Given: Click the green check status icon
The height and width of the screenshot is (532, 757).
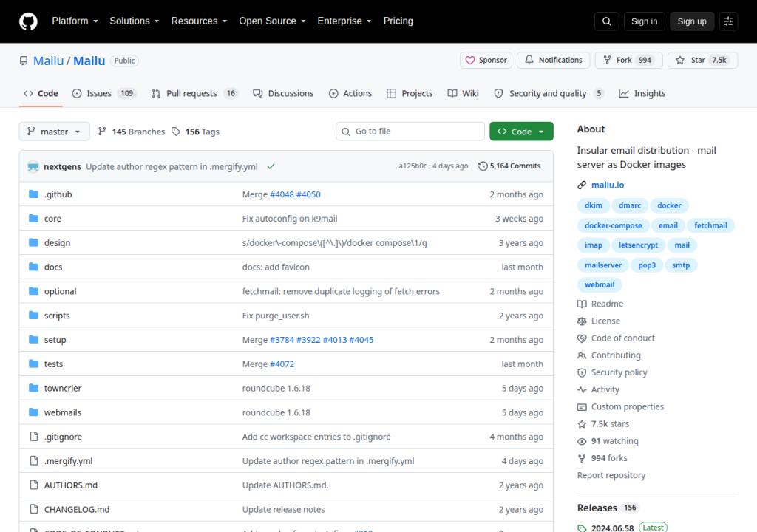Looking at the screenshot, I should pyautogui.click(x=271, y=166).
